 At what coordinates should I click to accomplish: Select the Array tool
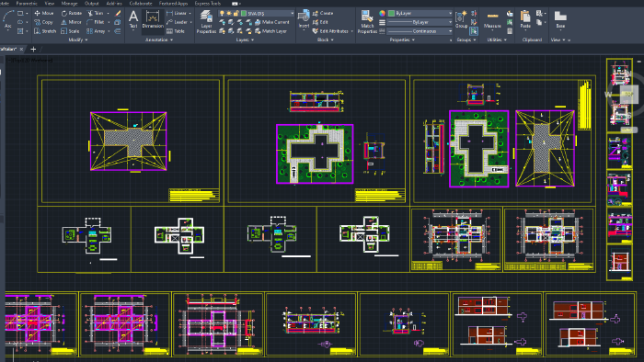pyautogui.click(x=96, y=31)
